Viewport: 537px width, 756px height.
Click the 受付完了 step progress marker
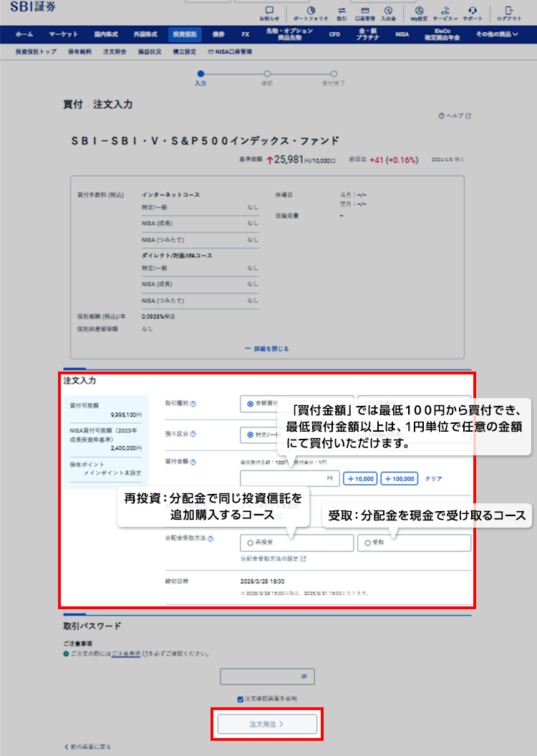(x=334, y=74)
